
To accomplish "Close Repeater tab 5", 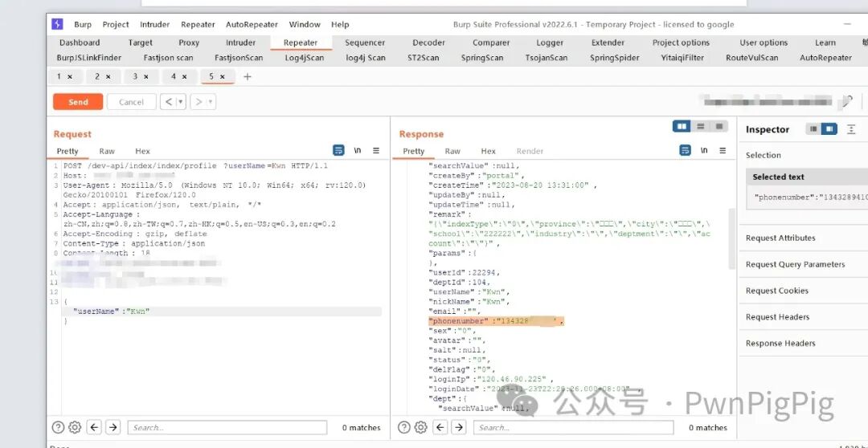I will pyautogui.click(x=222, y=77).
